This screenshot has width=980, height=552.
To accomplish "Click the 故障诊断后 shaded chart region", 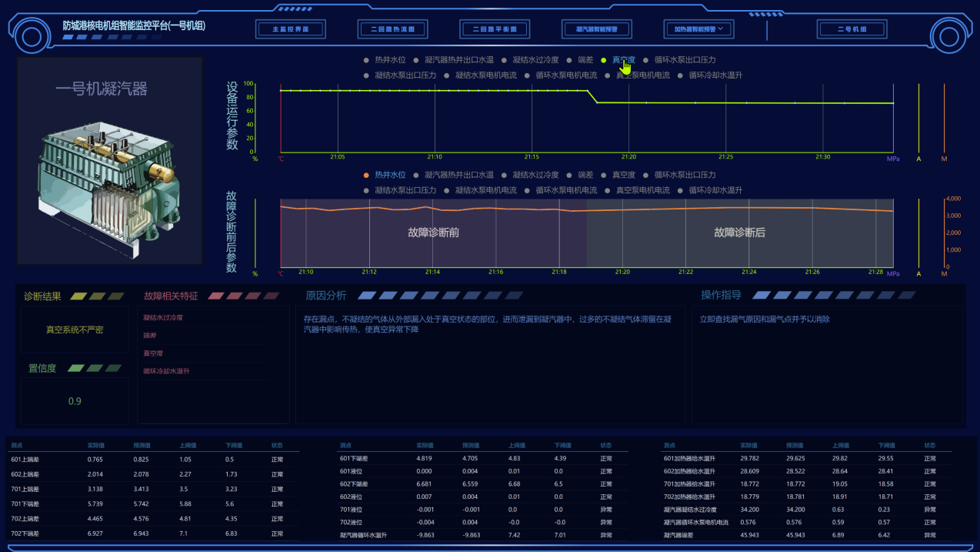I will (739, 233).
